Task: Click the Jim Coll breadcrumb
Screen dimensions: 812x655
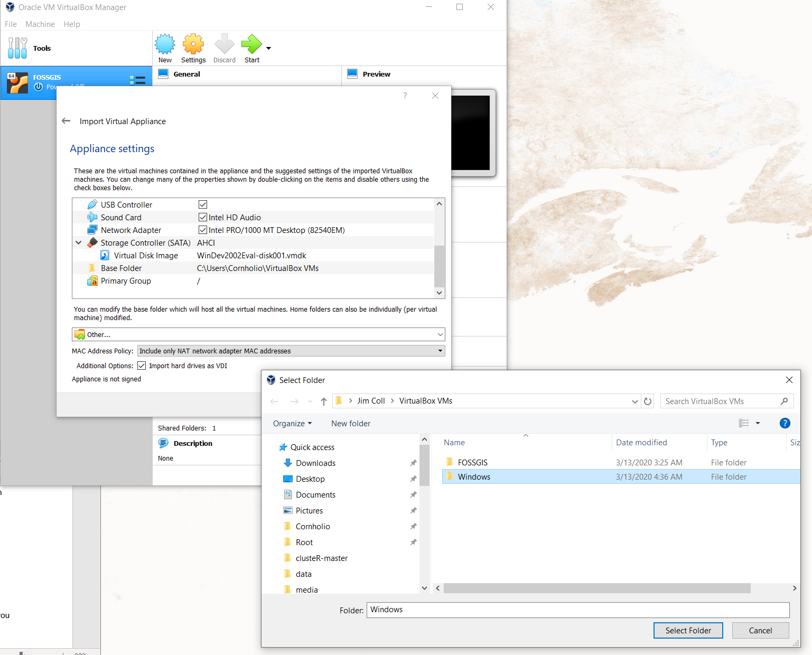Action: [x=371, y=401]
